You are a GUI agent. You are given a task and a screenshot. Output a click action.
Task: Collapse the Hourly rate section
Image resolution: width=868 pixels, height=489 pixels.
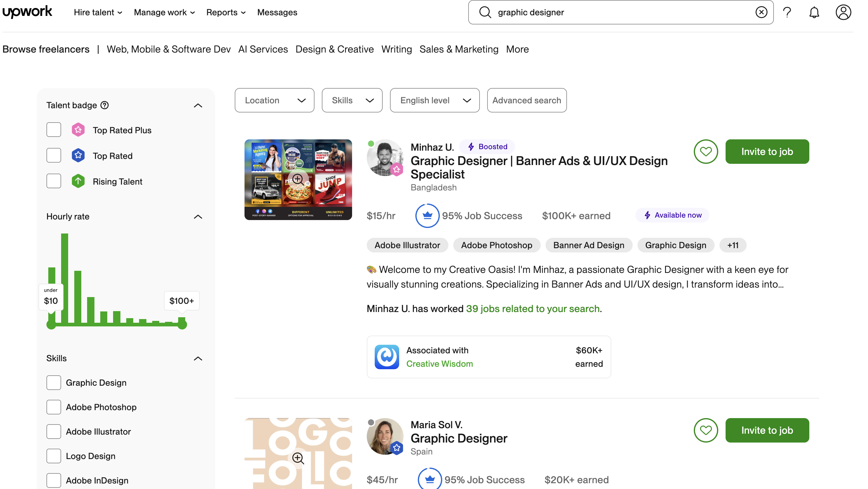point(198,217)
